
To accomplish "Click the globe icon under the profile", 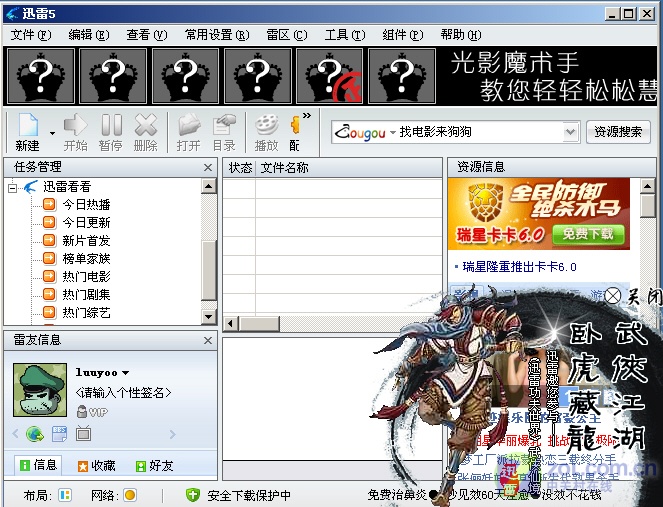I will click(x=35, y=434).
